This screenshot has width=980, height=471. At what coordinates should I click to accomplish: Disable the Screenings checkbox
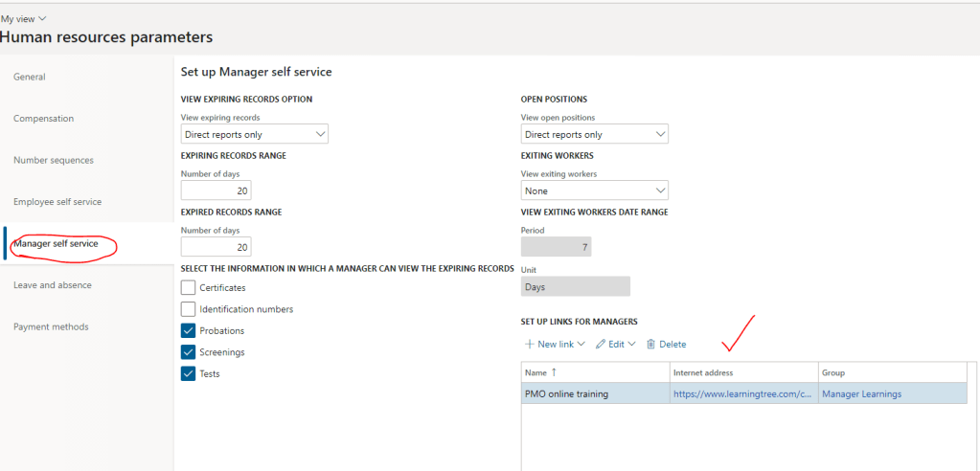[x=189, y=352]
